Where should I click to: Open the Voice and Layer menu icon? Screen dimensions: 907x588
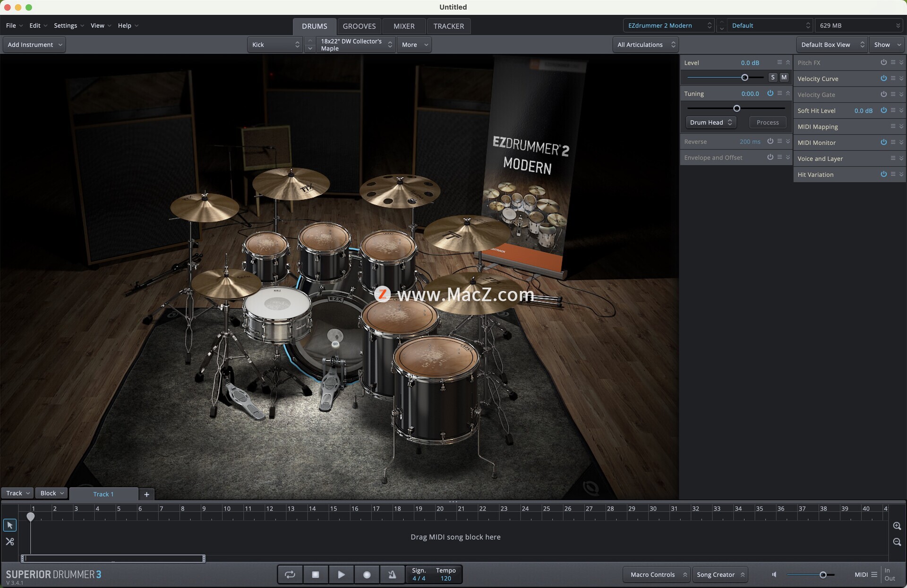point(893,158)
